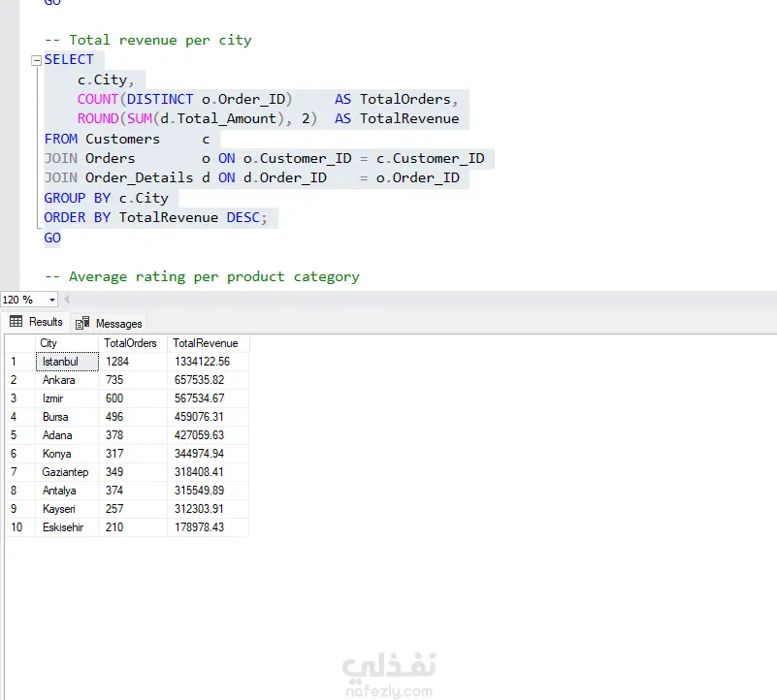
Task: Click the Results grid icon
Action: point(16,322)
